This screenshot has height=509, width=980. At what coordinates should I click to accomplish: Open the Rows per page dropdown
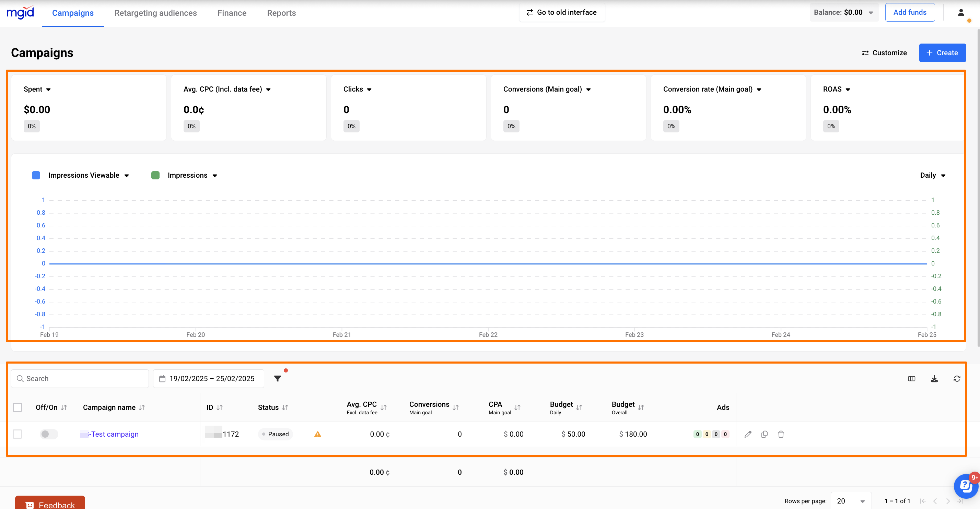pyautogui.click(x=851, y=501)
